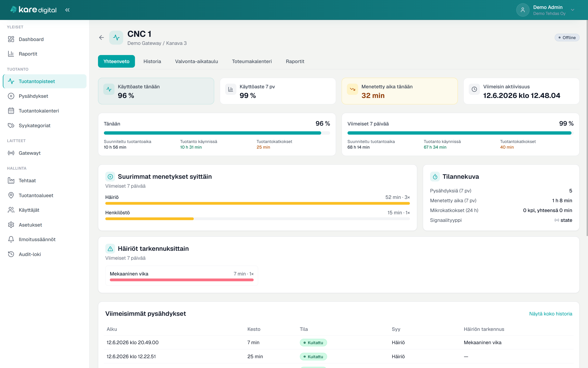The height and width of the screenshot is (368, 588).
Task: Collapse the sidebar with double-chevron icon
Action: (67, 10)
